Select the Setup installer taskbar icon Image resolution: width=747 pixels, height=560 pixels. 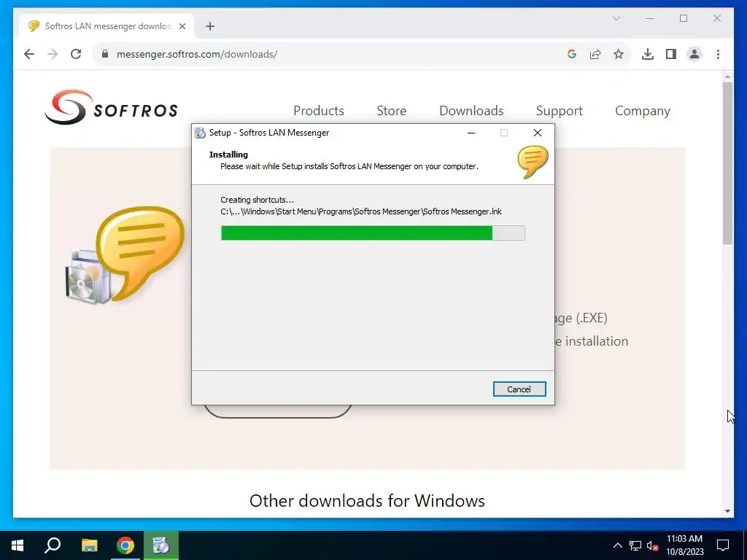pyautogui.click(x=161, y=545)
